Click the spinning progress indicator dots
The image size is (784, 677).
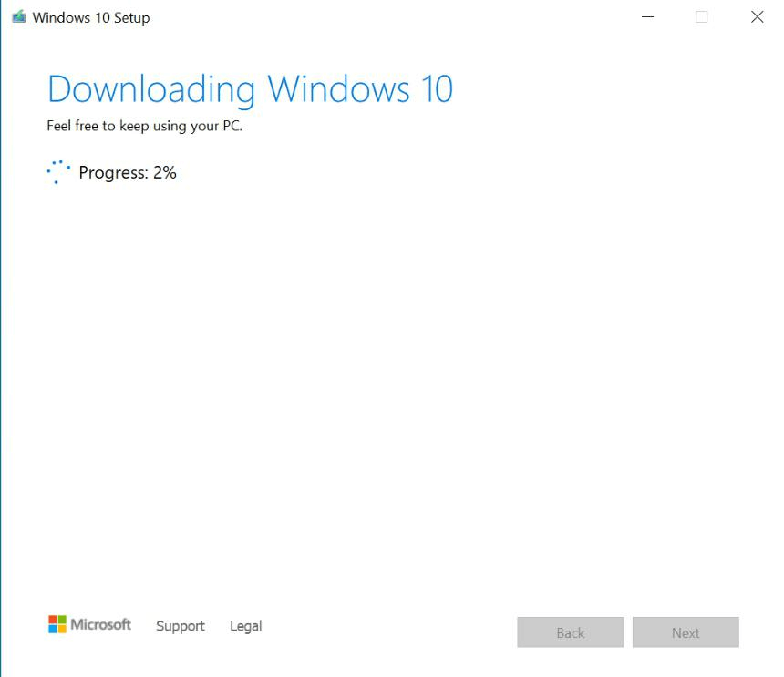click(58, 172)
